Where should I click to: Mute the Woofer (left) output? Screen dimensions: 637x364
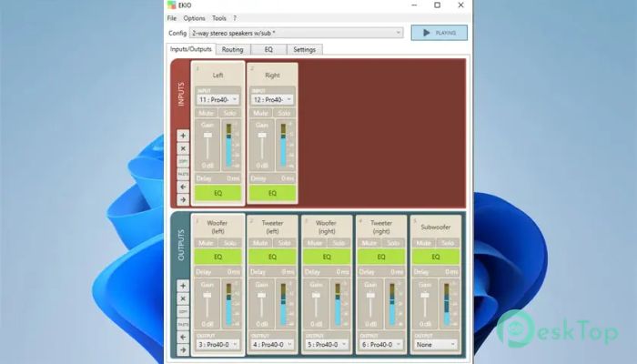pyautogui.click(x=206, y=243)
